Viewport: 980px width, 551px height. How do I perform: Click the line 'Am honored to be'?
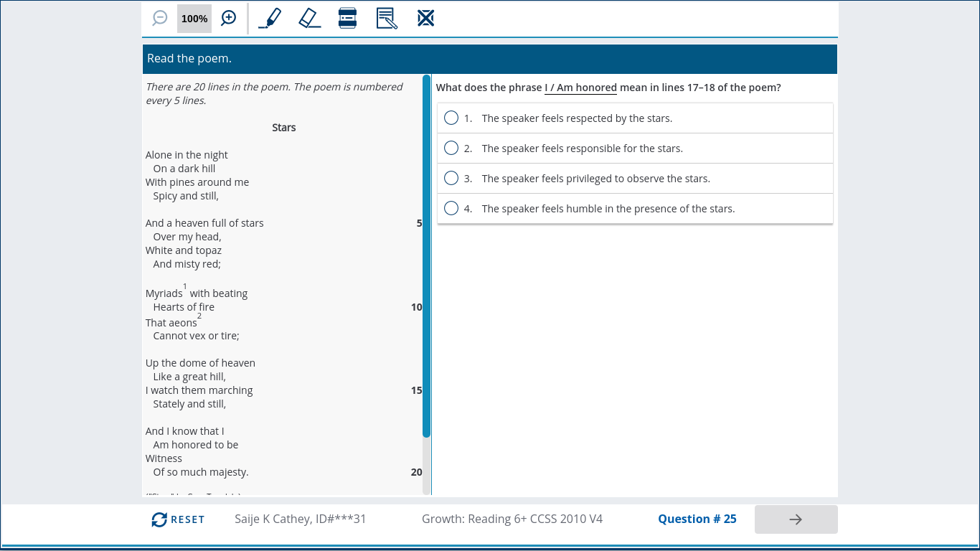click(196, 445)
